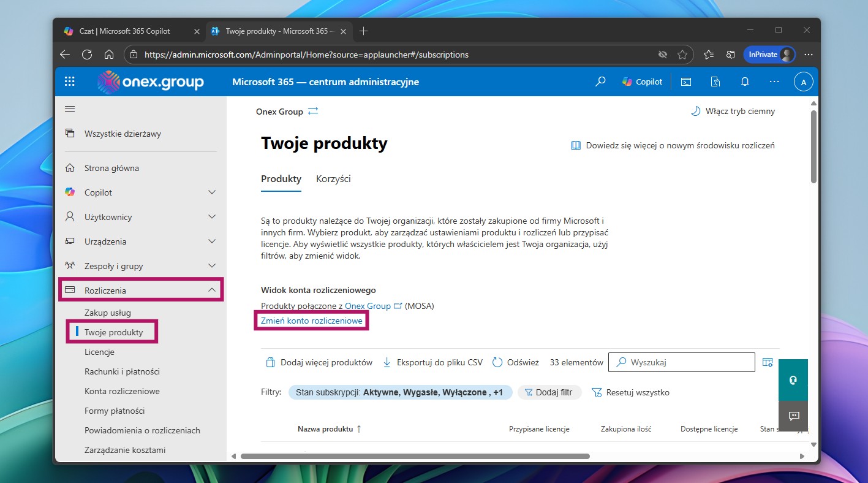This screenshot has width=868, height=483.
Task: Open Zarządzanie kosztami in sidebar
Action: point(125,450)
